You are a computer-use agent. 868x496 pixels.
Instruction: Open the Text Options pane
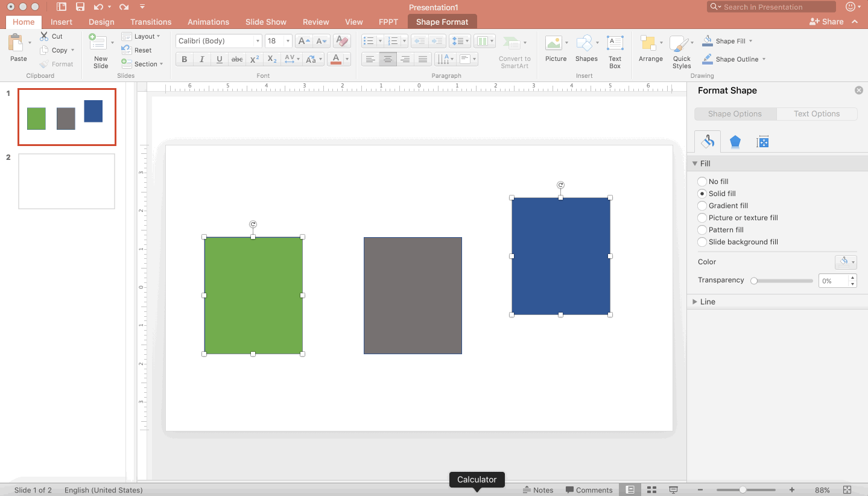(816, 113)
